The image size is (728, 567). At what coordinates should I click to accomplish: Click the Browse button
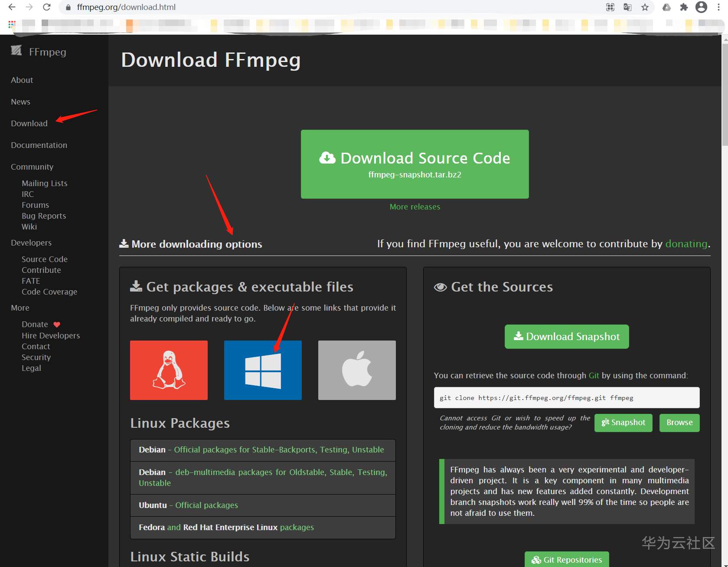679,423
